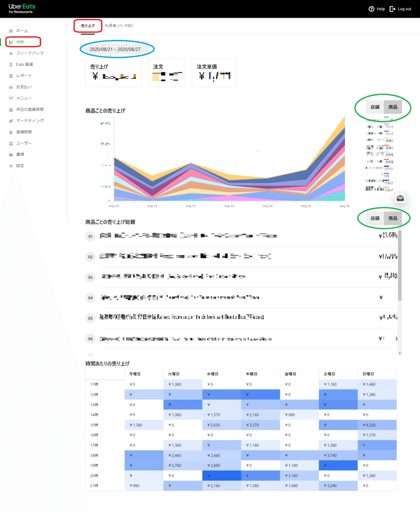This screenshot has width=420, height=513.
Task: Open the 2020/08/21 – 2020/08/27 date selector
Action: pos(117,48)
